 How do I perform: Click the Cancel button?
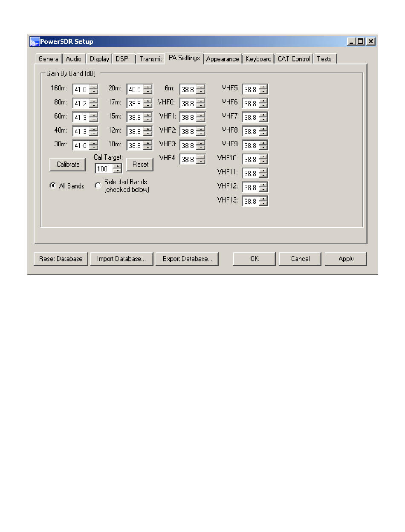301,259
